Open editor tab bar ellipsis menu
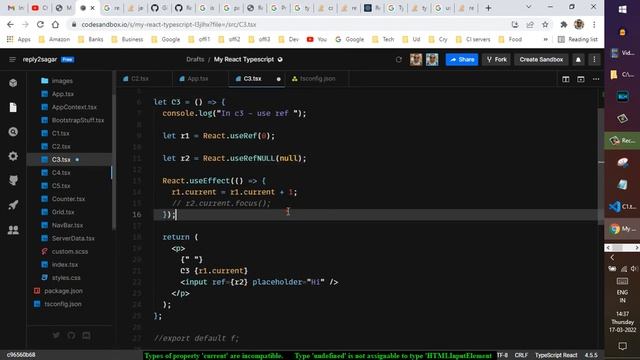The image size is (640, 360). tap(596, 79)
